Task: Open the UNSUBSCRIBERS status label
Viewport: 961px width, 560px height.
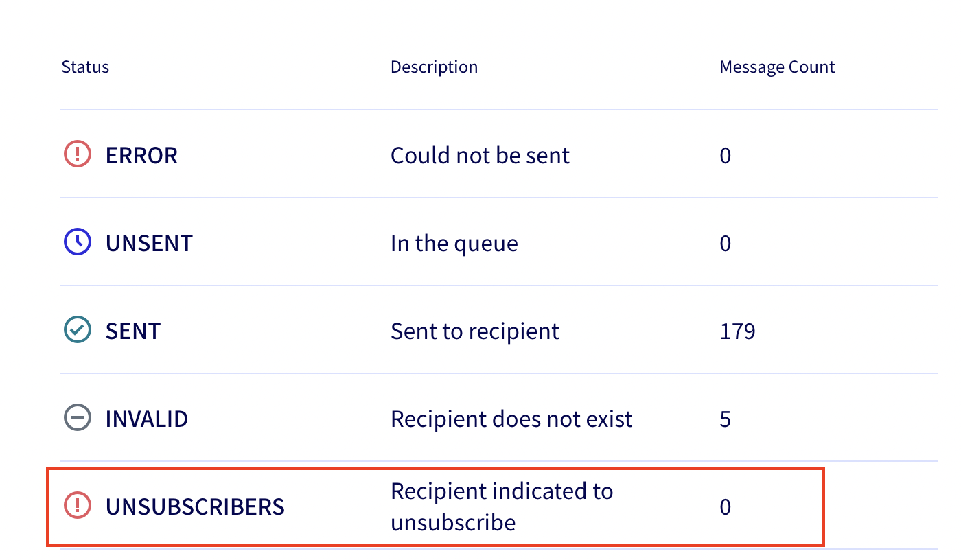Action: (195, 506)
